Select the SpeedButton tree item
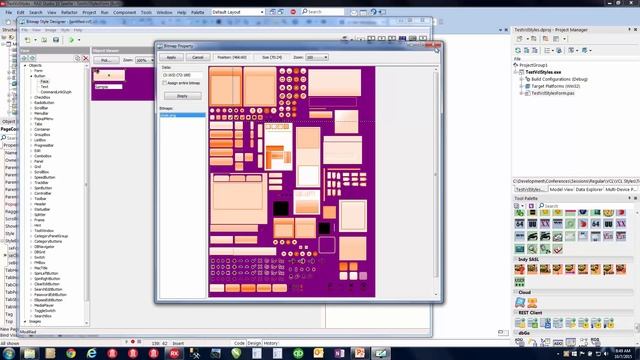Image resolution: width=640 pixels, height=360 pixels. coord(44,178)
